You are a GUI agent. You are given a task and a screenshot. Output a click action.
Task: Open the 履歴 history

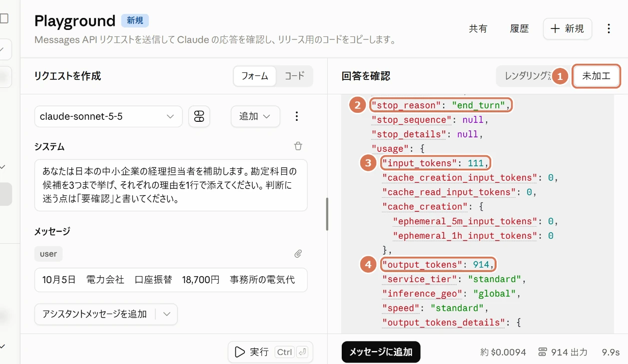(519, 28)
